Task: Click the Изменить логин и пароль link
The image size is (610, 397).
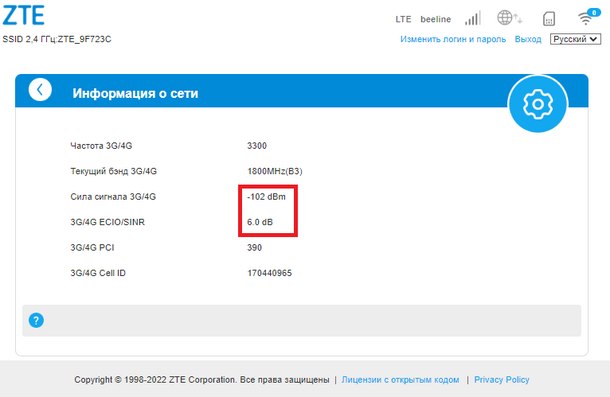Action: pyautogui.click(x=453, y=39)
